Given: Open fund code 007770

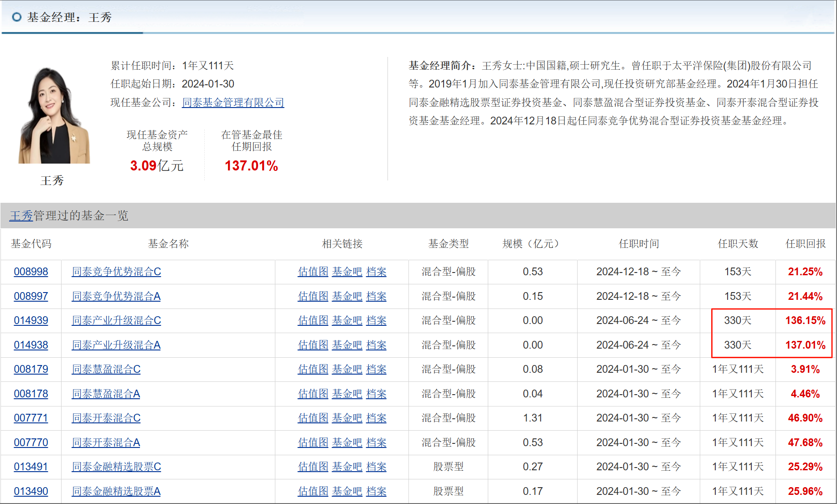Looking at the screenshot, I should pyautogui.click(x=31, y=442).
